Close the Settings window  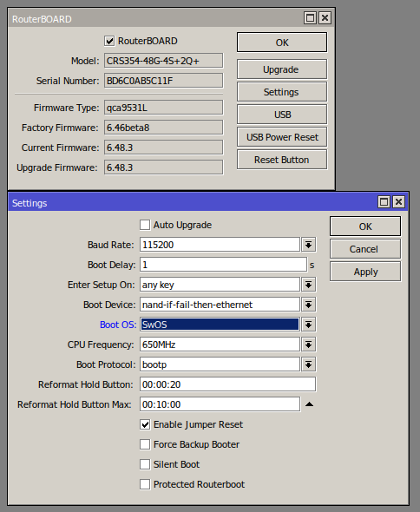[398, 202]
